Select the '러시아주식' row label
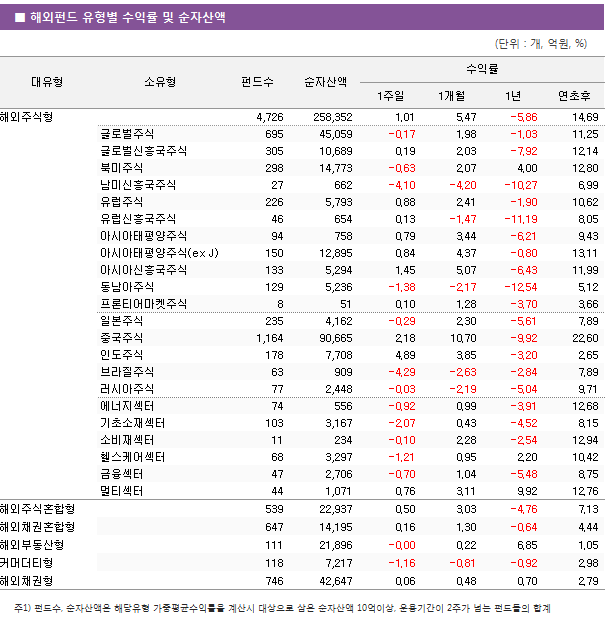Image resolution: width=606 pixels, height=622 pixels. point(127,389)
